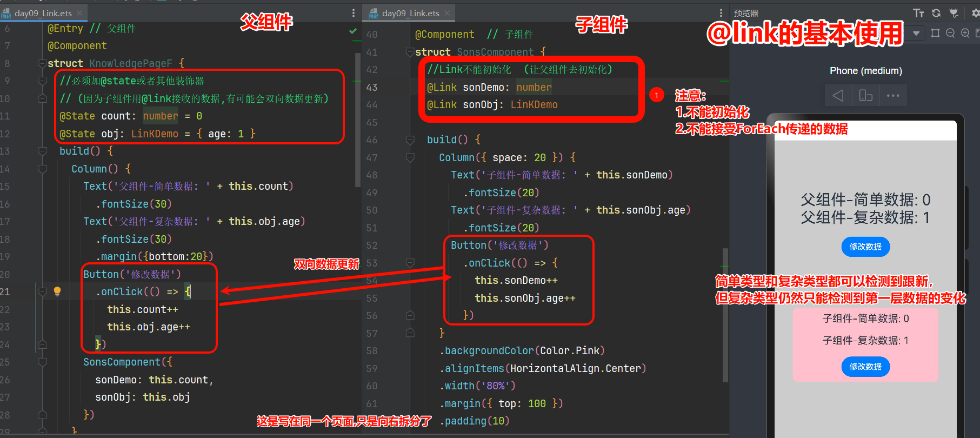Click the back triangle button under Phone (medium)
The height and width of the screenshot is (438, 980).
[838, 96]
